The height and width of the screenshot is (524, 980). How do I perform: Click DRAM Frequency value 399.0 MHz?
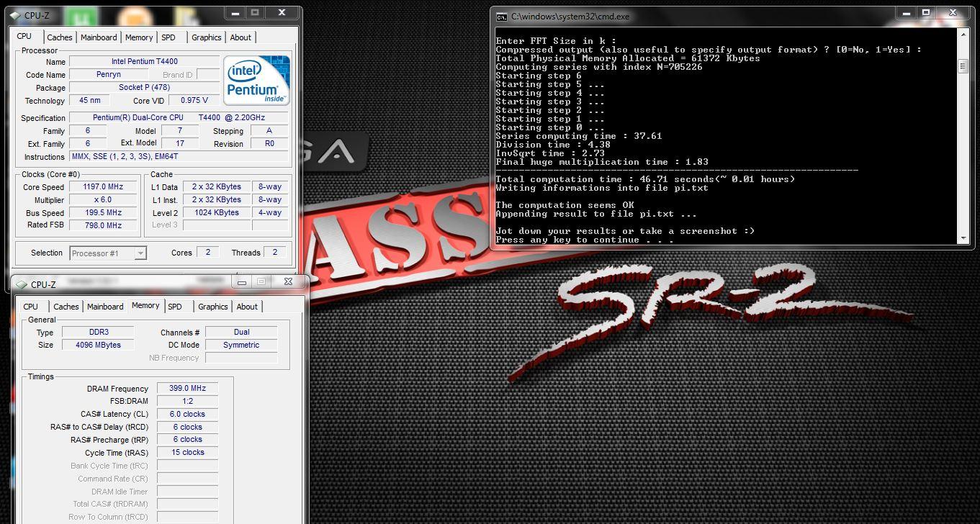tap(187, 388)
